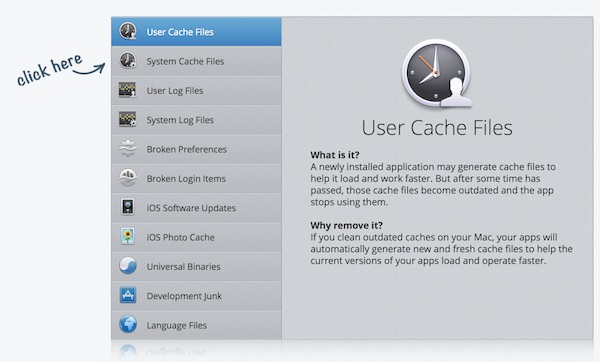Open the System Log Files label

coord(180,120)
